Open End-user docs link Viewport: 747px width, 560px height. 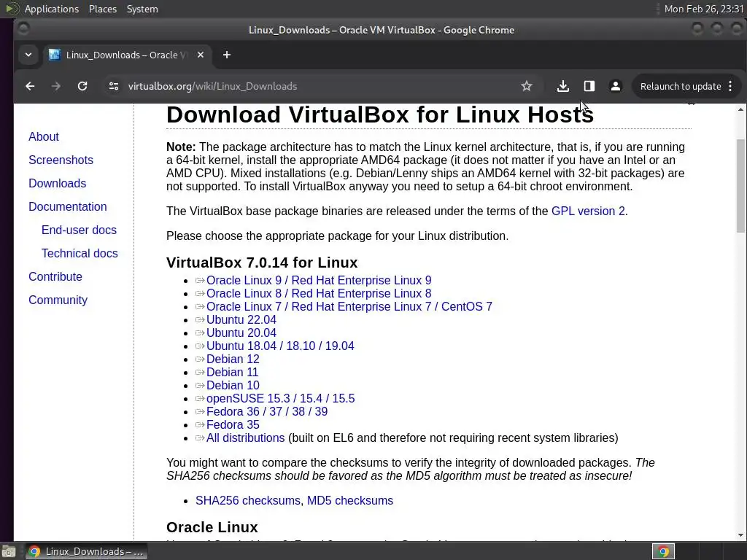[x=79, y=230]
